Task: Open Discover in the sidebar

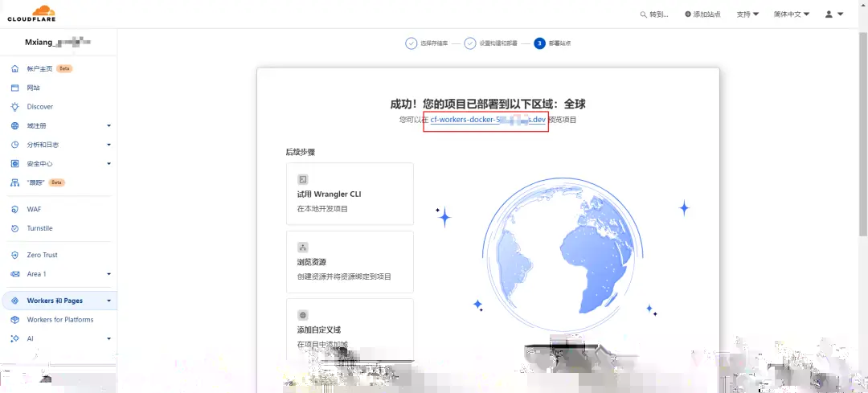Action: (40, 106)
